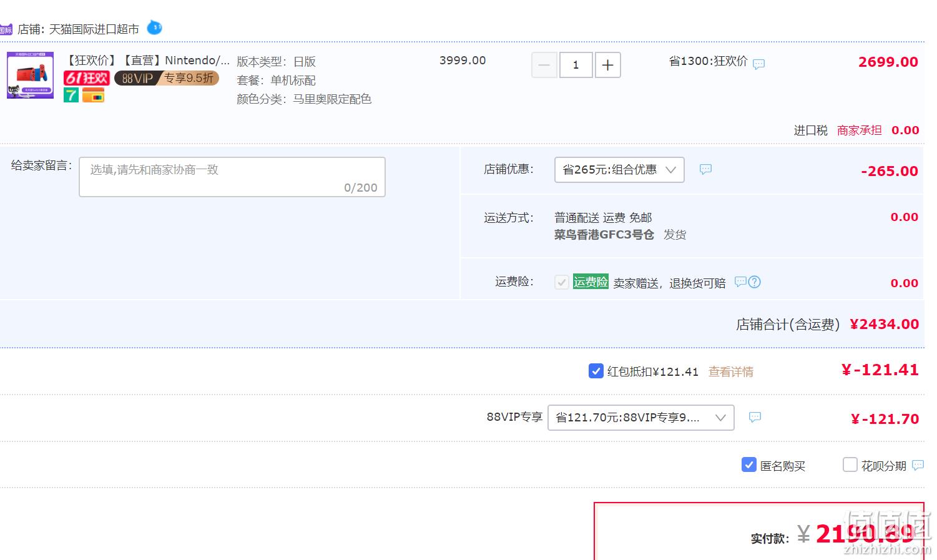Open the 省121.70元:88VIP专享 dropdown
The height and width of the screenshot is (560, 937).
click(x=640, y=418)
